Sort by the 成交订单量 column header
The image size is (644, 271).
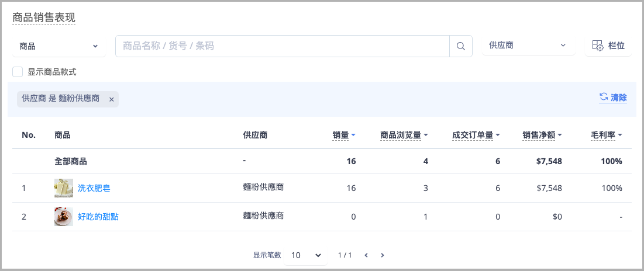(476, 135)
